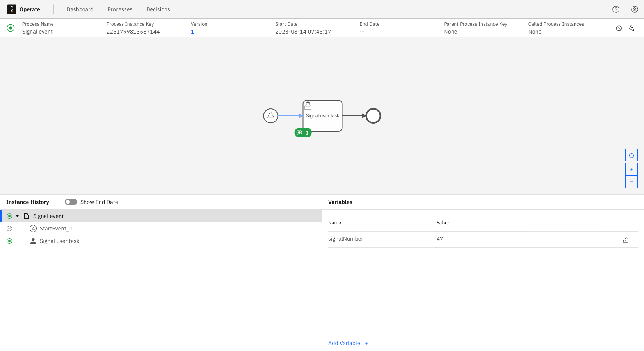Open the help menu icon
Viewport: 644px width, 351px height.
click(x=616, y=9)
